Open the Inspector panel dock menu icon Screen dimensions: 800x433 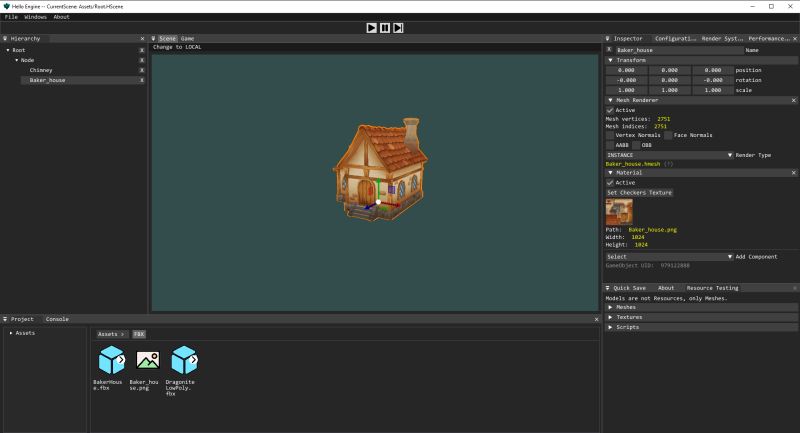coord(608,39)
